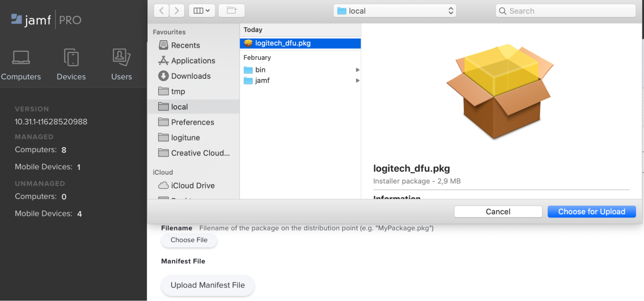Click Cancel in the file dialog
This screenshot has width=644, height=301.
498,212
